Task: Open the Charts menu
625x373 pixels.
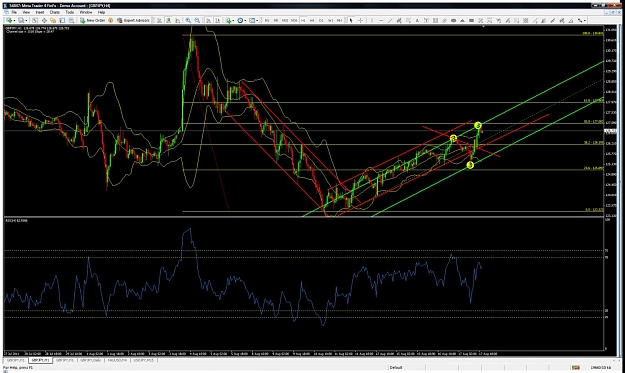Action: coord(55,12)
